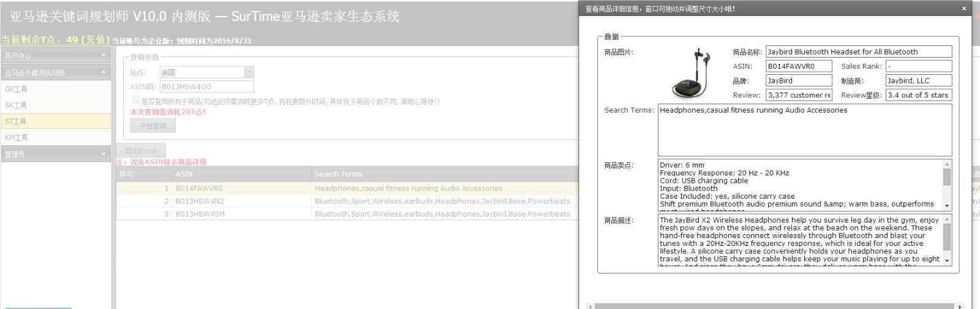Screen dimensions: 980x309
Task: Sort by the Search Terms column header
Action: (x=445, y=174)
